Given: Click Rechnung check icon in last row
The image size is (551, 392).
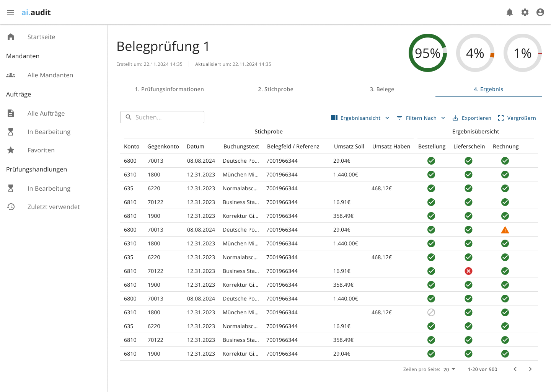Looking at the screenshot, I should point(505,354).
